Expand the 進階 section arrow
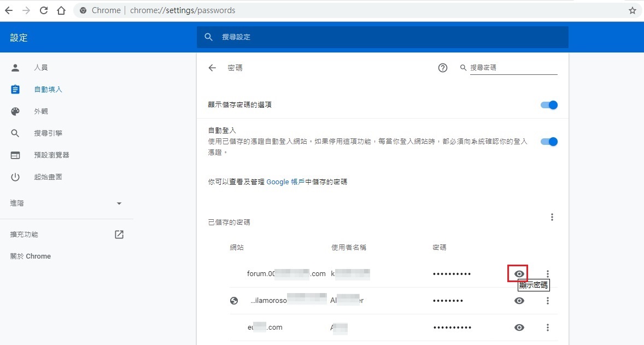This screenshot has height=345, width=644. coord(119,203)
